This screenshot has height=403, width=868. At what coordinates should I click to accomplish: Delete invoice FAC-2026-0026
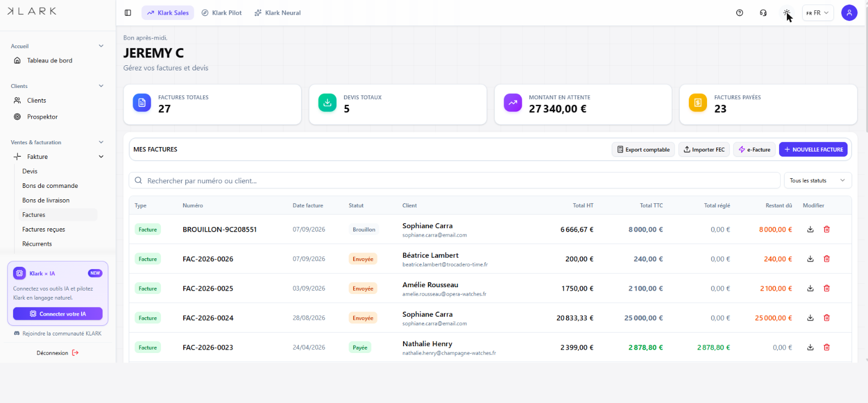point(827,259)
